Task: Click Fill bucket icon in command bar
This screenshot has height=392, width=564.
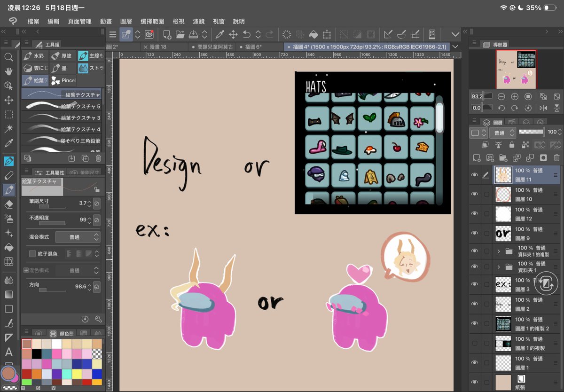Action: (313, 34)
